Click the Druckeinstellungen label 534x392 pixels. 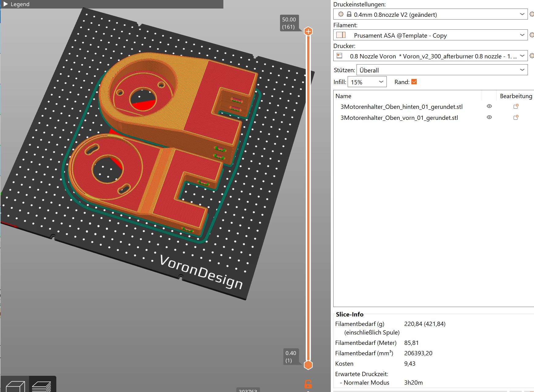359,4
